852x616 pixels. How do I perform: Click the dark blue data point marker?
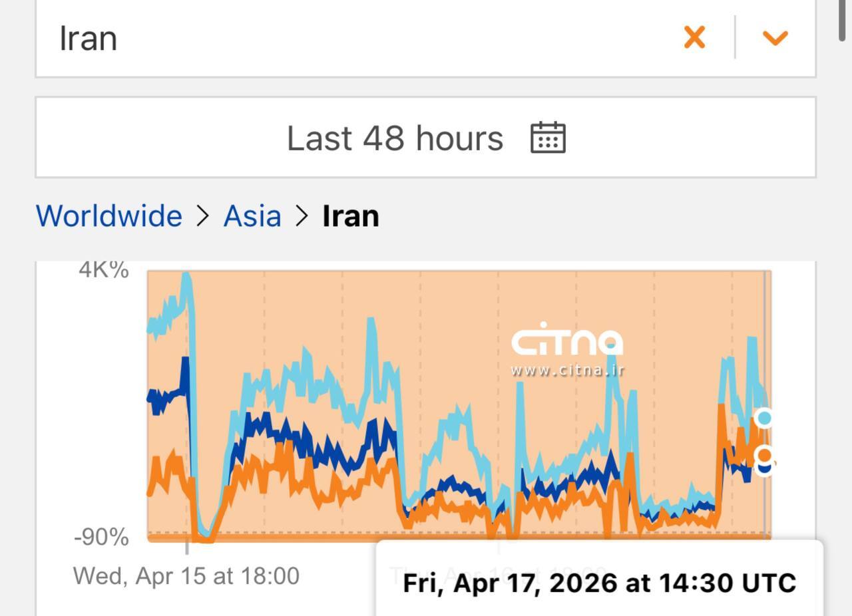click(x=765, y=468)
